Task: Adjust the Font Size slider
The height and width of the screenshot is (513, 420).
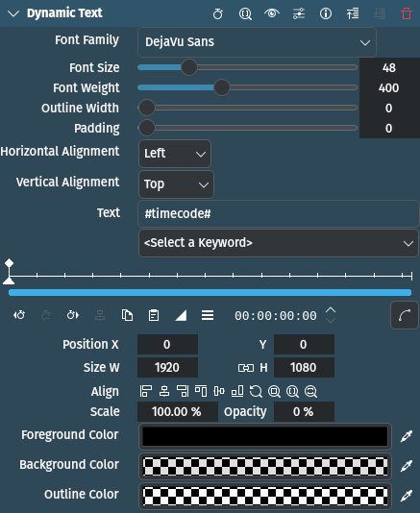Action: (x=247, y=67)
